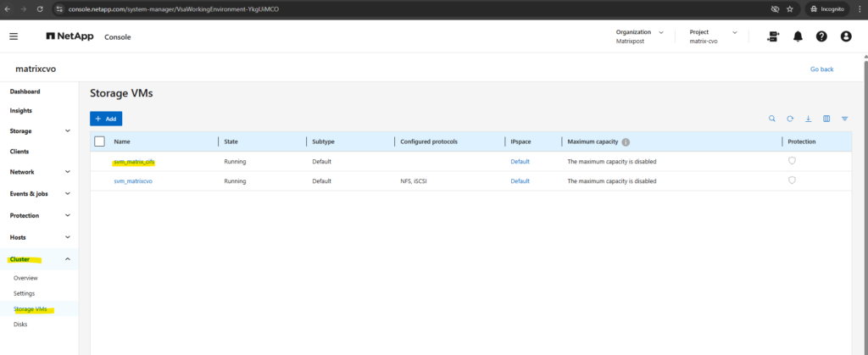Click the Maximum capacity info icon
This screenshot has height=355, width=868.
point(626,142)
